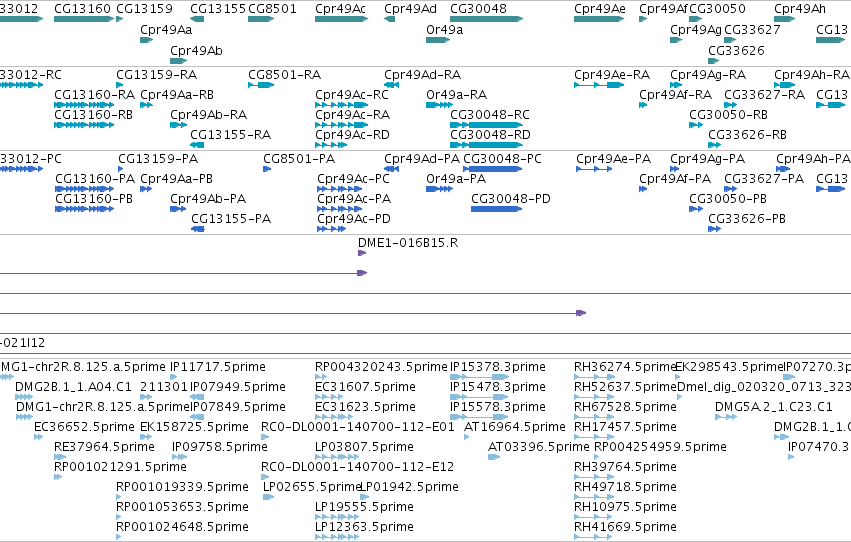The image size is (851, 542).
Task: Click the RH41669.5prime EST label
Action: point(625,527)
